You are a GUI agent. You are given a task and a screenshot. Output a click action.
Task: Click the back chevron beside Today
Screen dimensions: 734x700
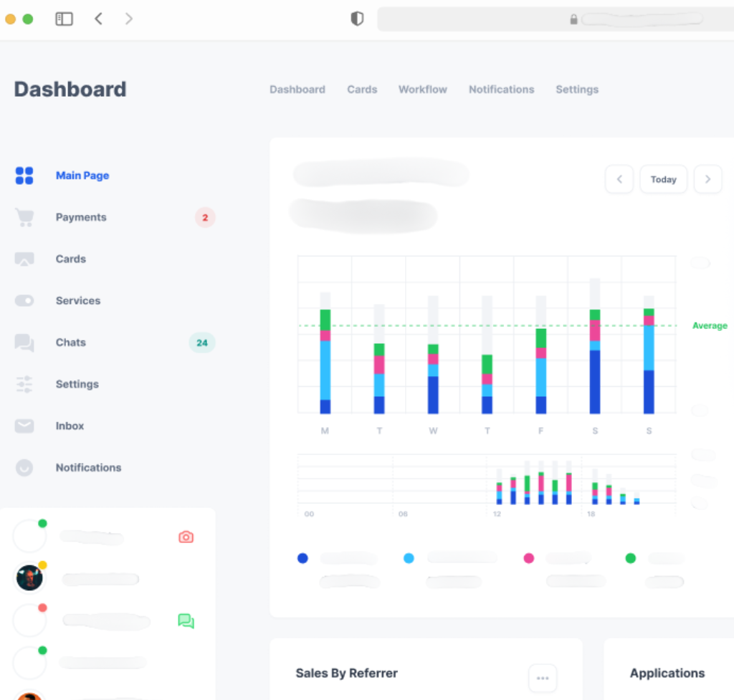tap(619, 179)
